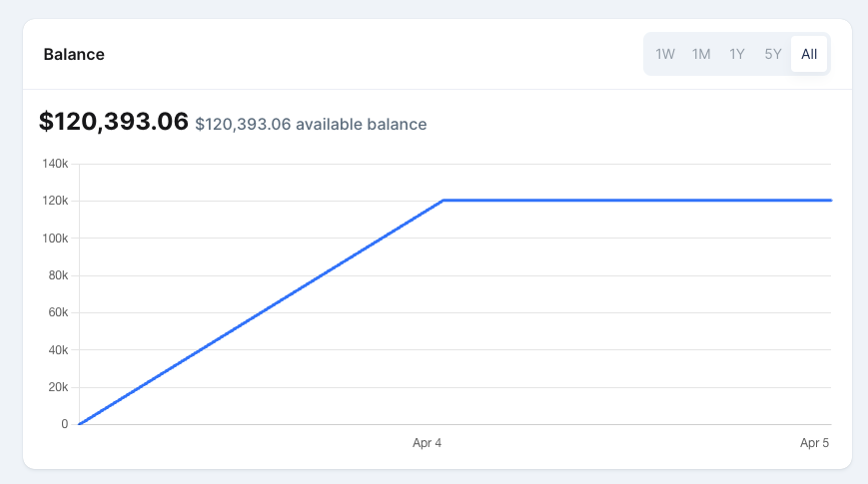Viewport: 868px width, 484px height.
Task: Click the chart line's starting point at zero
Action: point(80,424)
